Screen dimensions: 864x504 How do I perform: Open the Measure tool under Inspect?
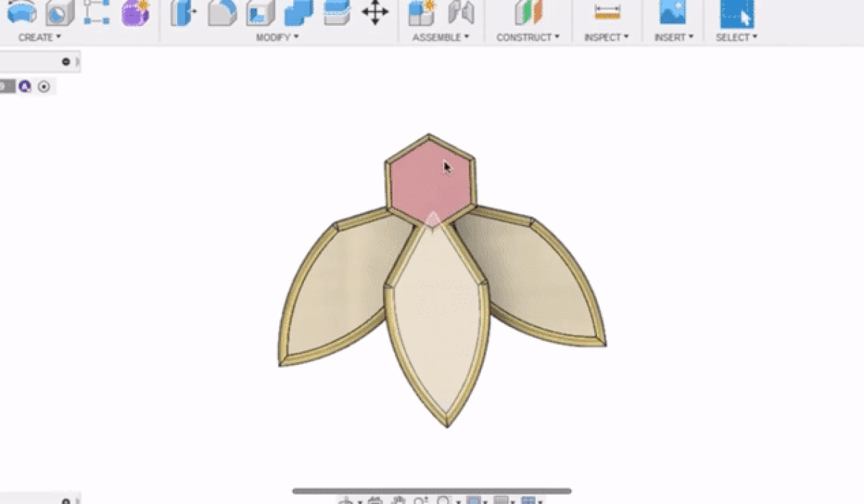(607, 14)
